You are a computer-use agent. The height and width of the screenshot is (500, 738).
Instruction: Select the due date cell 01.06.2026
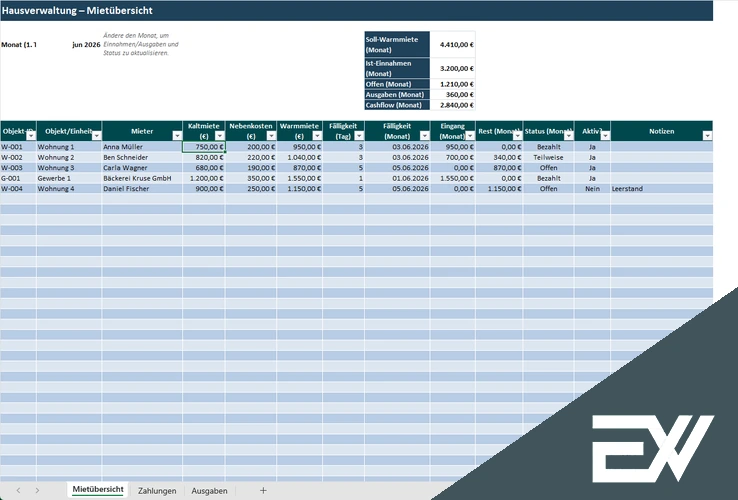(x=397, y=178)
